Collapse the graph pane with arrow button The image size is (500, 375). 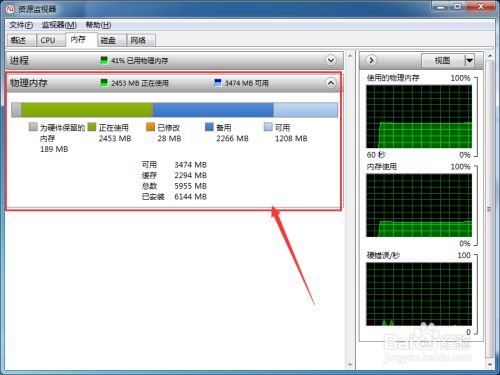(x=371, y=60)
